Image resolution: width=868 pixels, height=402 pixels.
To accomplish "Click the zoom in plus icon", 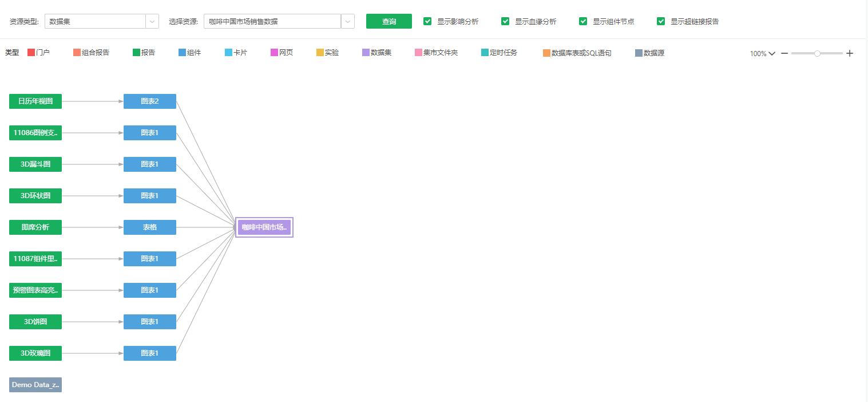I will [850, 53].
